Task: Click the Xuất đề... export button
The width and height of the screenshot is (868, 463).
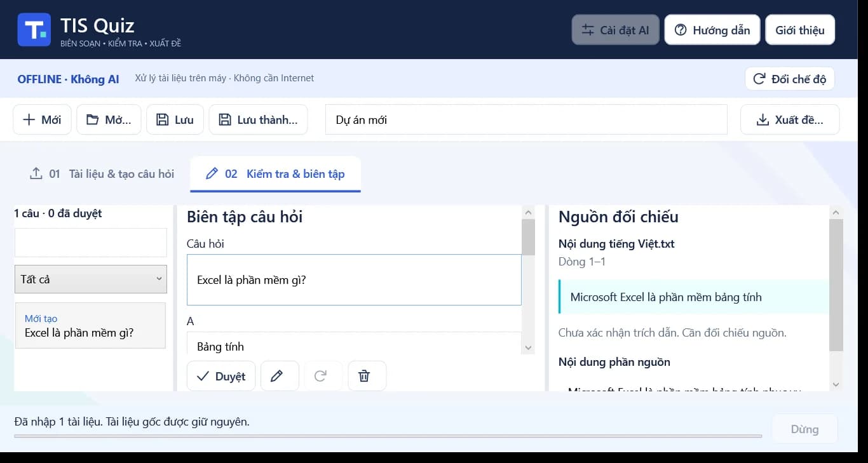Action: [790, 119]
